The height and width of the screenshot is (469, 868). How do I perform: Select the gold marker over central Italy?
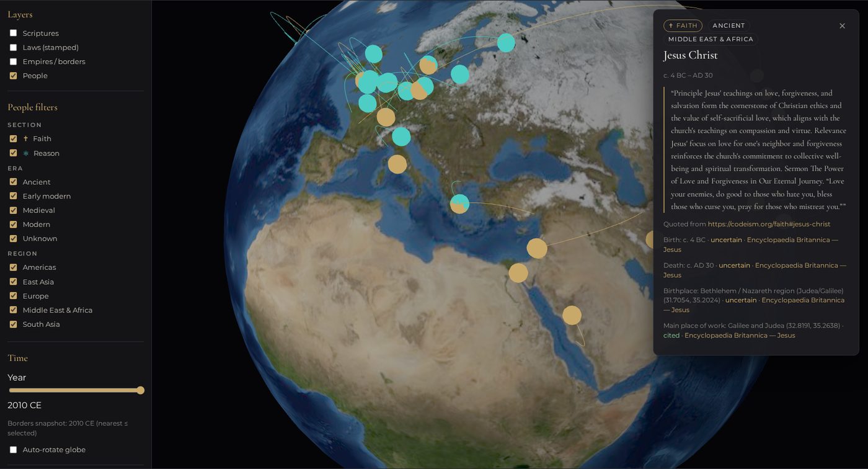[x=397, y=164]
